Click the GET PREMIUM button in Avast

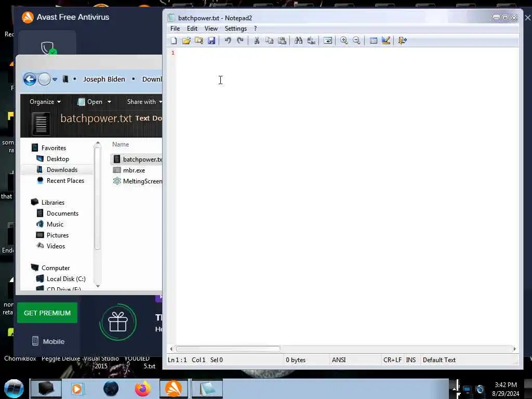pyautogui.click(x=47, y=313)
